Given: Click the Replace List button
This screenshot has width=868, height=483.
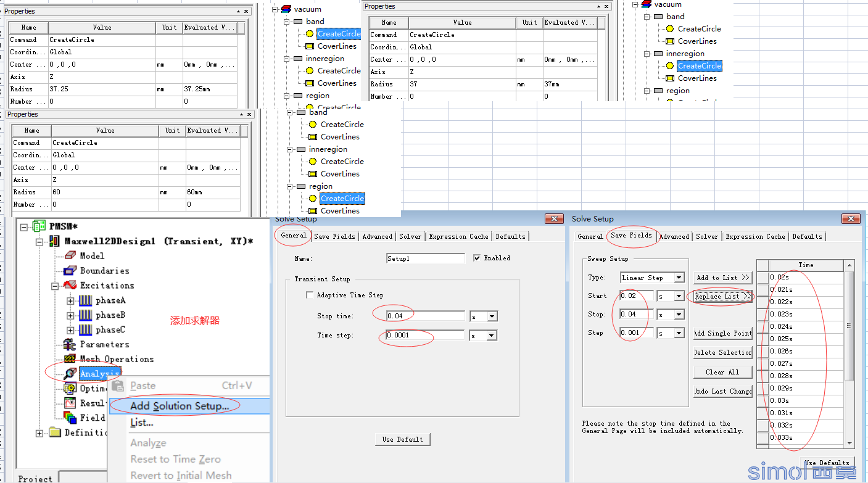Looking at the screenshot, I should coord(722,296).
